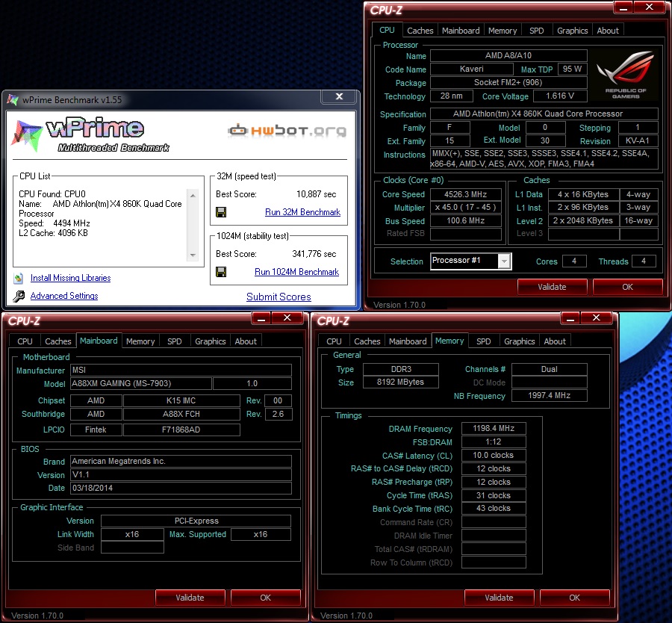
Task: Click the wPrime title bar icon
Action: coord(13,100)
